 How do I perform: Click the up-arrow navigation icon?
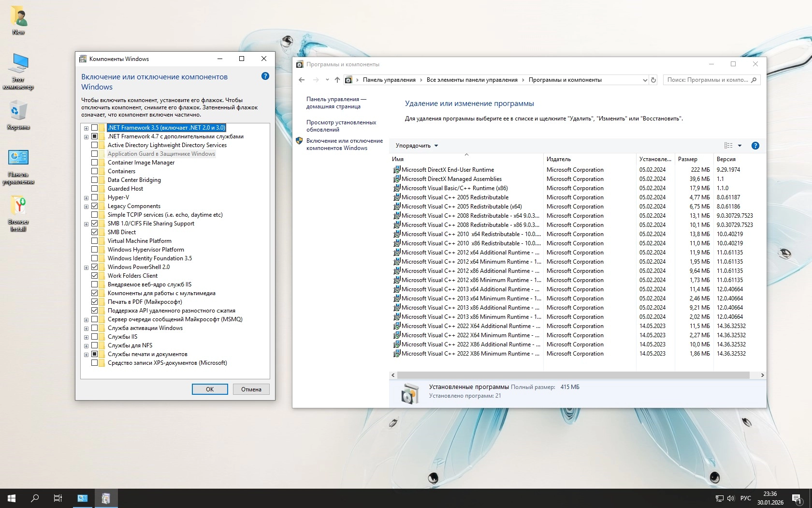click(337, 80)
